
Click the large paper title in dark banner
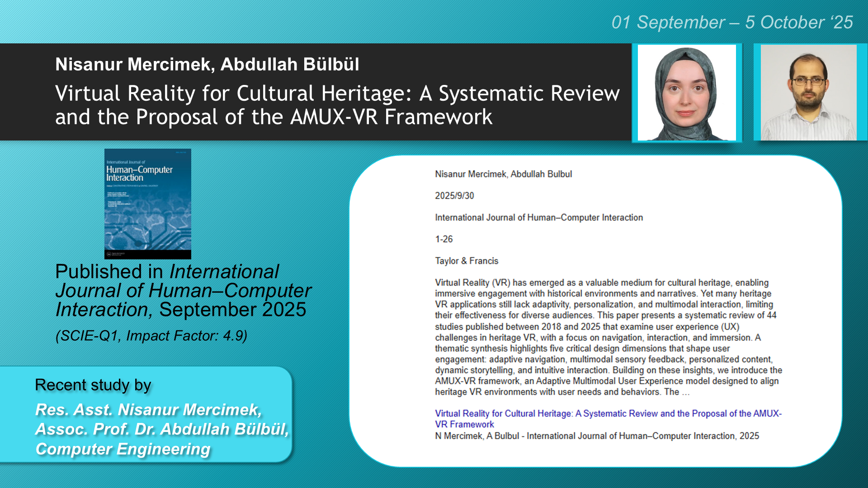[x=337, y=105]
